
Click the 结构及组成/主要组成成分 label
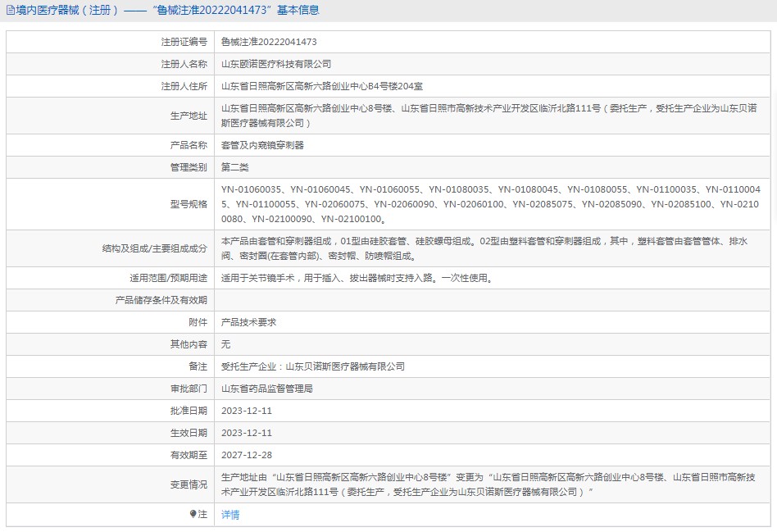(155, 248)
